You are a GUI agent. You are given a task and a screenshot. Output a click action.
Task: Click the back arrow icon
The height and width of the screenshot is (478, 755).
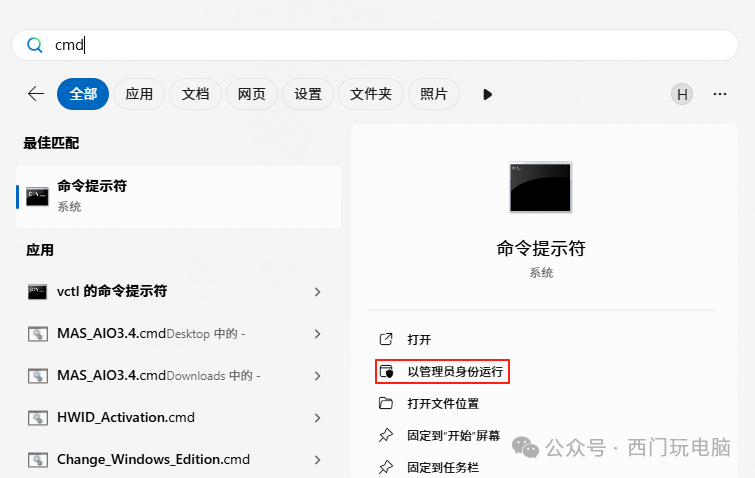pos(36,94)
